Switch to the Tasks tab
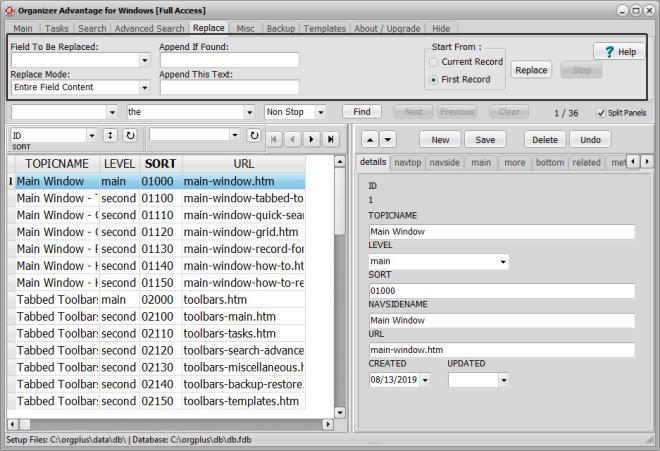Screen dimensions: 660x451 tap(56, 29)
